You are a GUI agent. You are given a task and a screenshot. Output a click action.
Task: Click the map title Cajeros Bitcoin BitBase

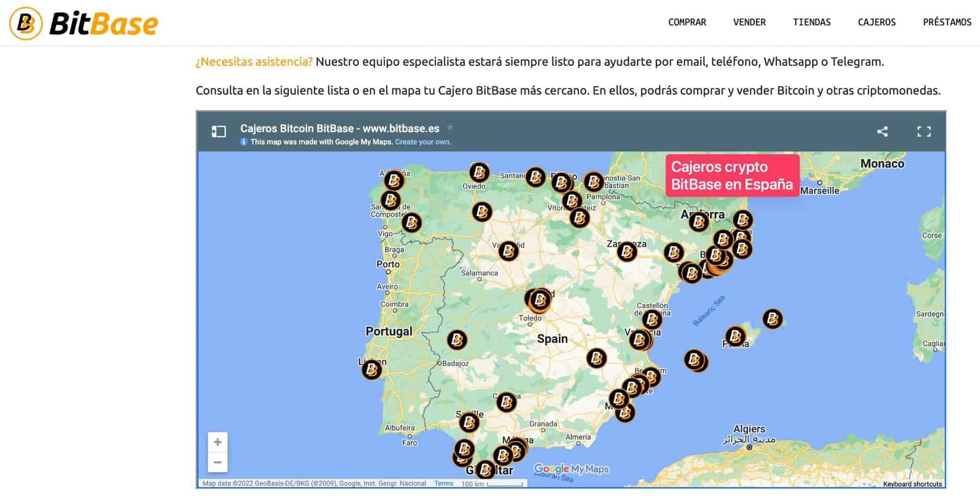pos(340,129)
